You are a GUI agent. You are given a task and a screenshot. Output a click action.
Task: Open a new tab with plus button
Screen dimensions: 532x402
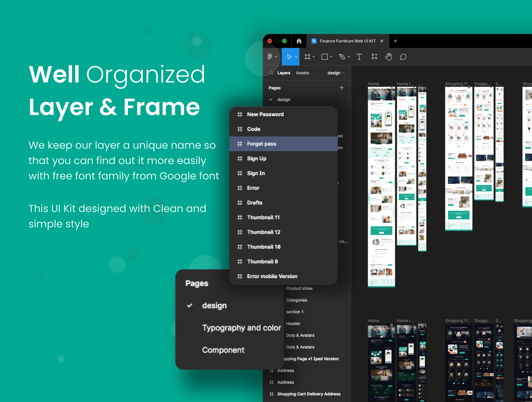pyautogui.click(x=395, y=41)
